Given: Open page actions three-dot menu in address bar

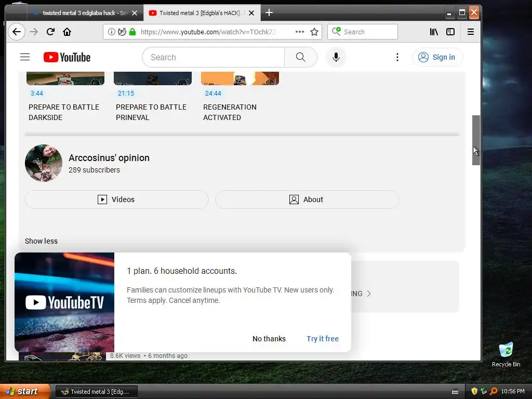Looking at the screenshot, I should pos(300,32).
